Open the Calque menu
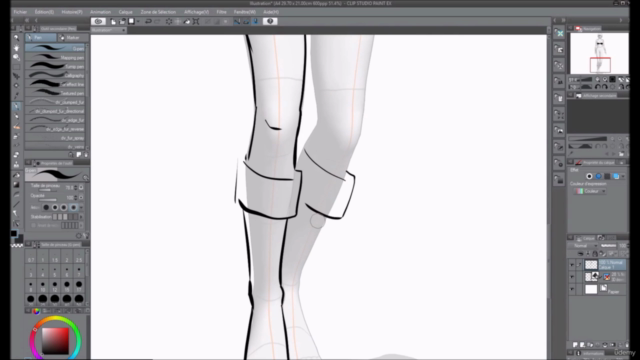 click(x=125, y=12)
